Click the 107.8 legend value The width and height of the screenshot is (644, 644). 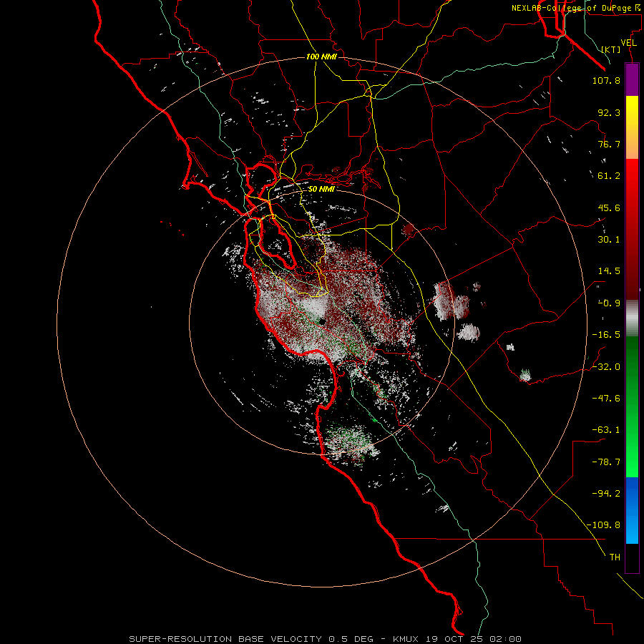[x=606, y=80]
